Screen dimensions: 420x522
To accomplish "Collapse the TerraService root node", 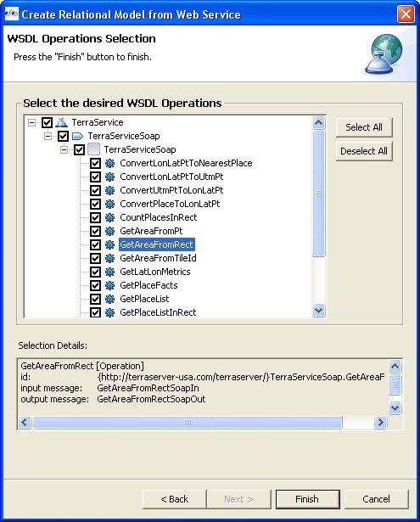I will point(31,122).
